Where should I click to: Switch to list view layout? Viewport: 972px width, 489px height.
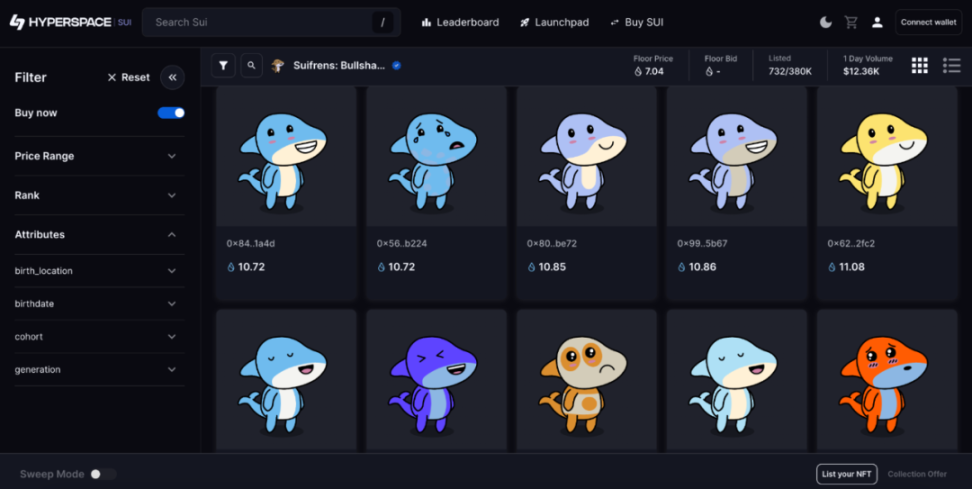[951, 66]
